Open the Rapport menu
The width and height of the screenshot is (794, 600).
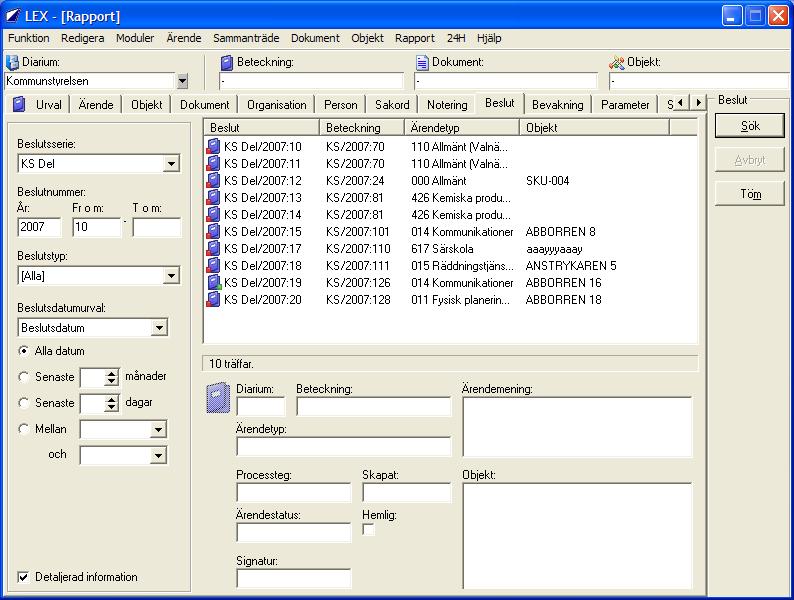pos(415,38)
